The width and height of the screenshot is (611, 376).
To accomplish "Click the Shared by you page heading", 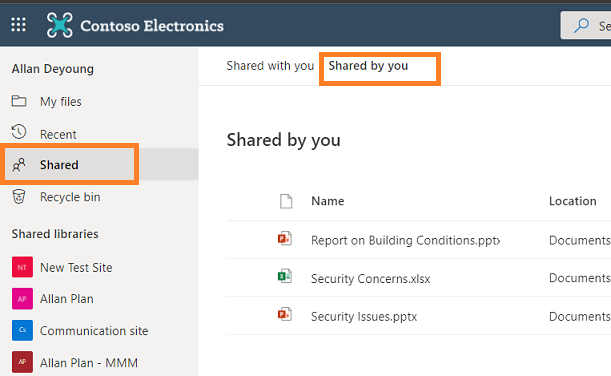I will point(284,140).
